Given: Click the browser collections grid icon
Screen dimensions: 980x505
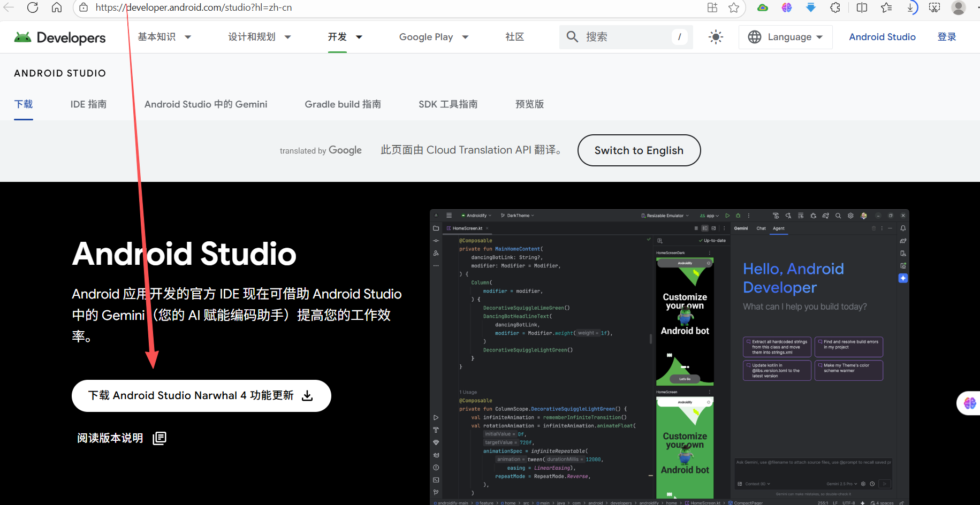Looking at the screenshot, I should 712,7.
